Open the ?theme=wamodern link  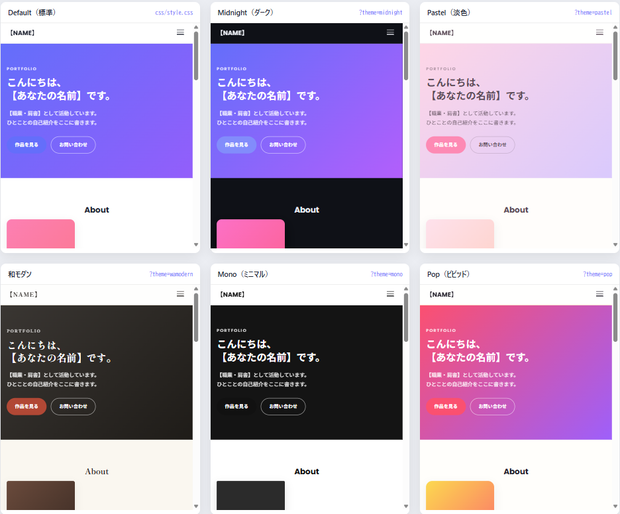click(x=171, y=274)
